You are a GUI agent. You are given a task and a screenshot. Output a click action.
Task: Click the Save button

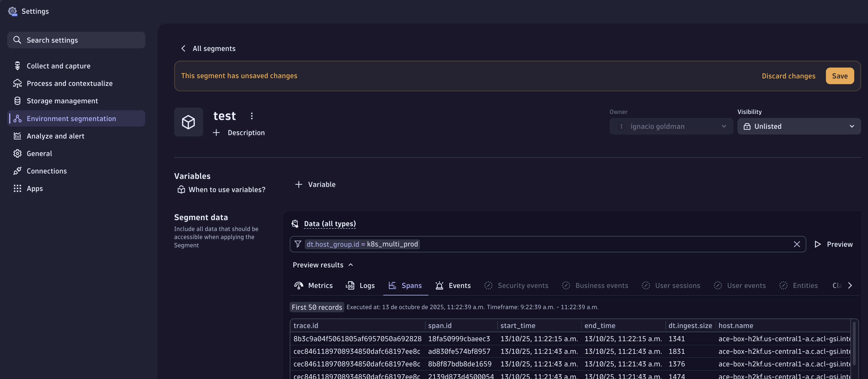(x=839, y=76)
